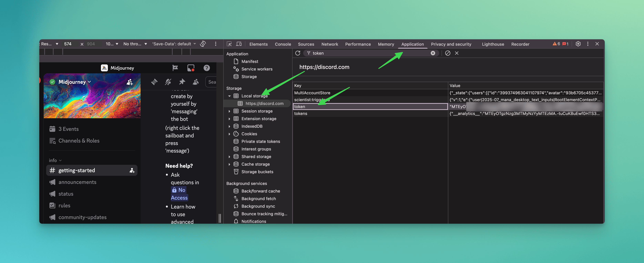644x263 pixels.
Task: Switch to the Network panel
Action: pyautogui.click(x=330, y=44)
